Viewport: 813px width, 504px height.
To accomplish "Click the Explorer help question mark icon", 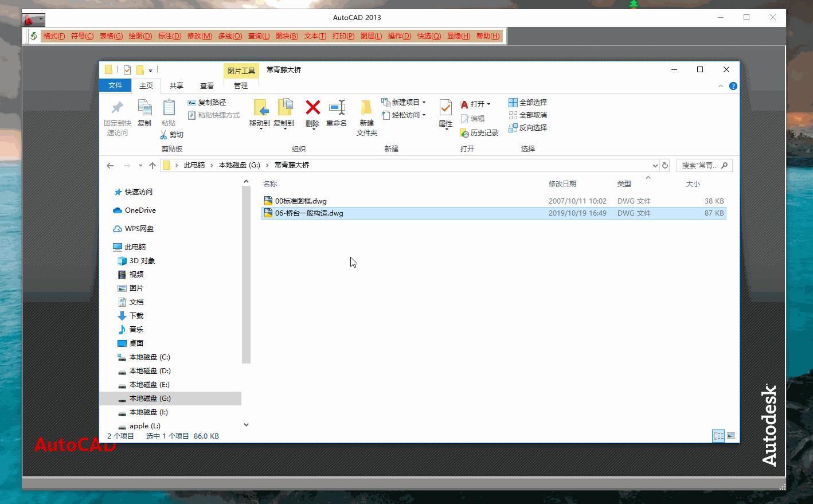I will [x=733, y=86].
